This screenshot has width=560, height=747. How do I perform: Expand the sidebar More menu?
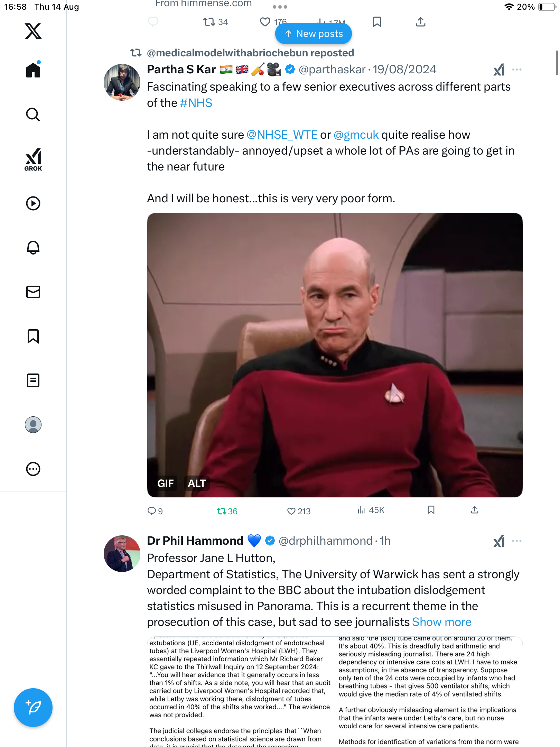(x=33, y=469)
